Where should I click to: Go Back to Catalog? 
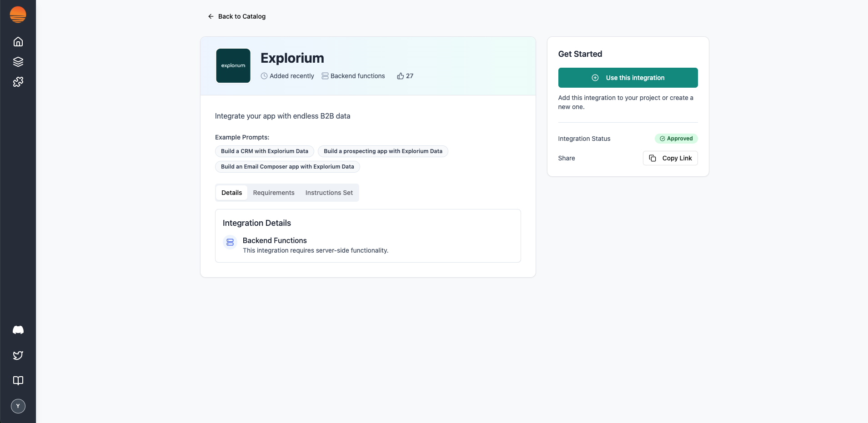click(237, 16)
